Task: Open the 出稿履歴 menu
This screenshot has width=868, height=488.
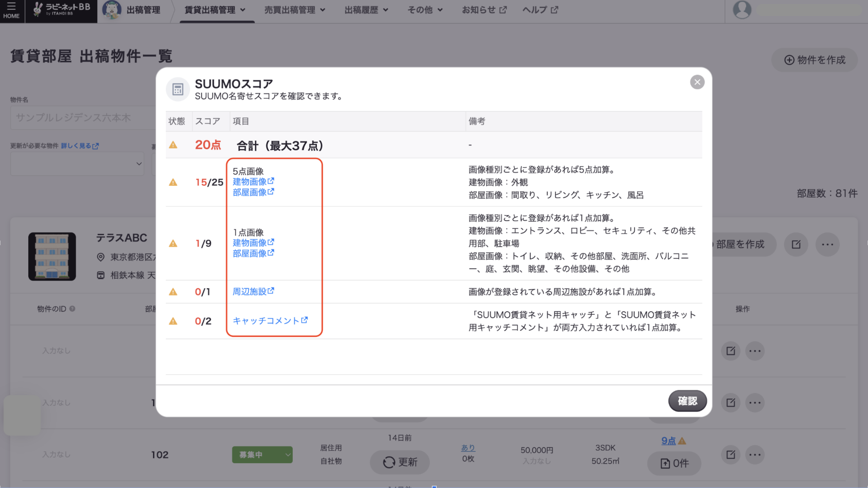Action: coord(366,10)
